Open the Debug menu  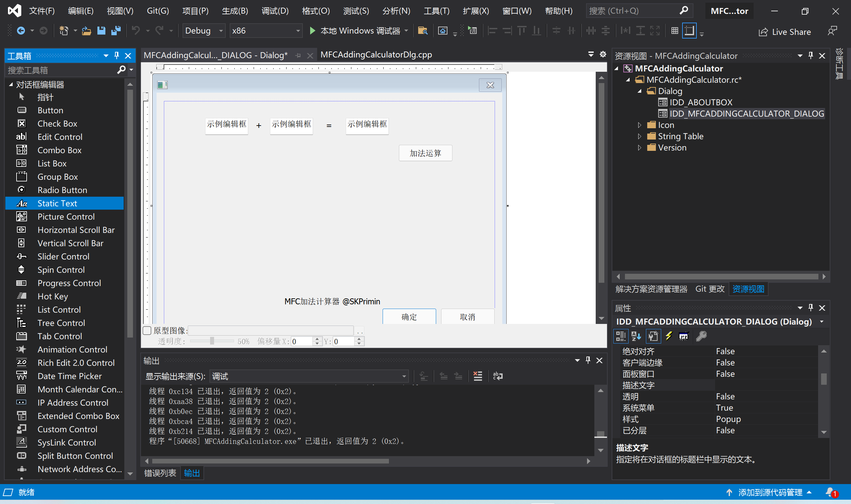pyautogui.click(x=275, y=11)
